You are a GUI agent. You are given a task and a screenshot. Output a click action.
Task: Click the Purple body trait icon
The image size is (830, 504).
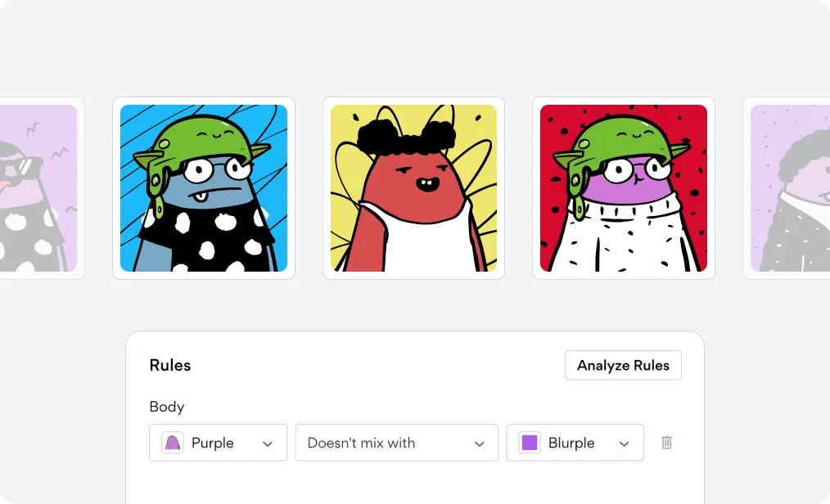tap(173, 443)
